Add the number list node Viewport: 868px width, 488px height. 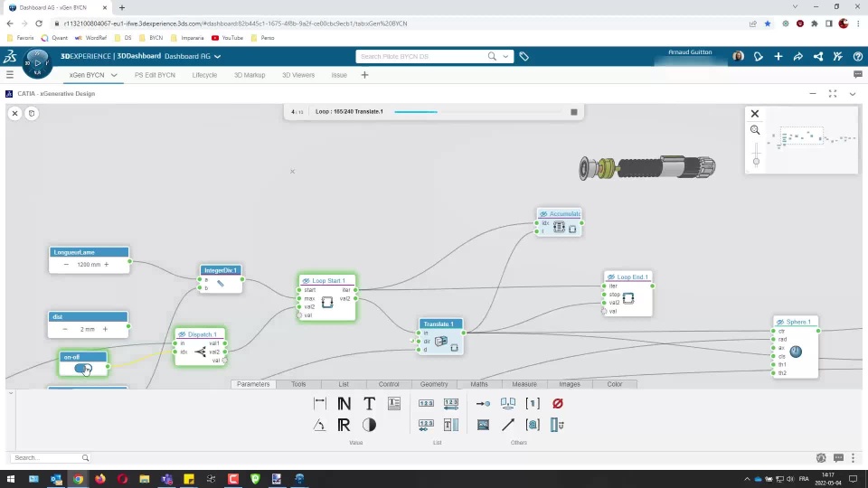426,403
